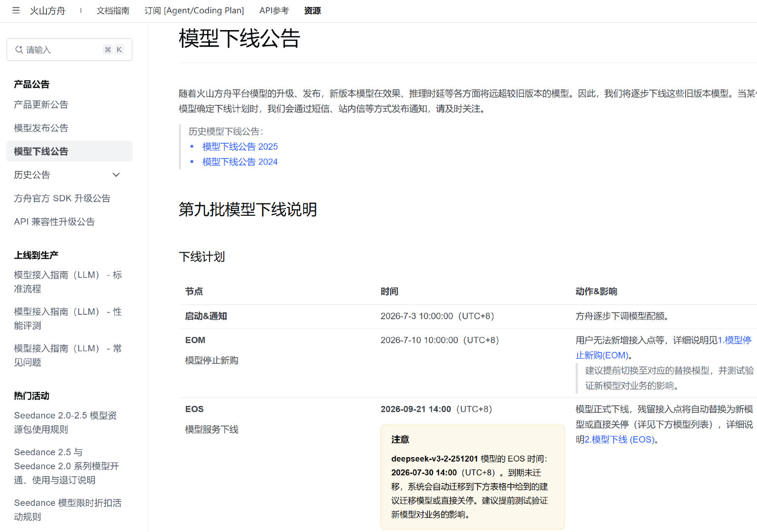The width and height of the screenshot is (757, 532).
Task: Click the 启动&通知 table cell
Action: (206, 316)
